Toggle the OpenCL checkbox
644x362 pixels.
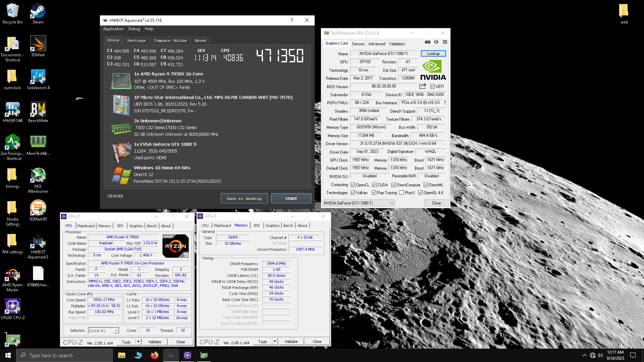(353, 185)
